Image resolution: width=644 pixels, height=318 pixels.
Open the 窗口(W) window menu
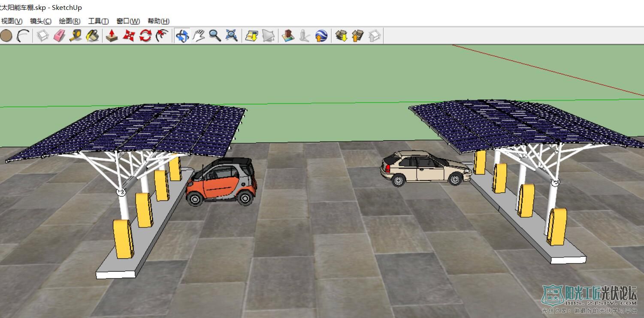(x=128, y=21)
